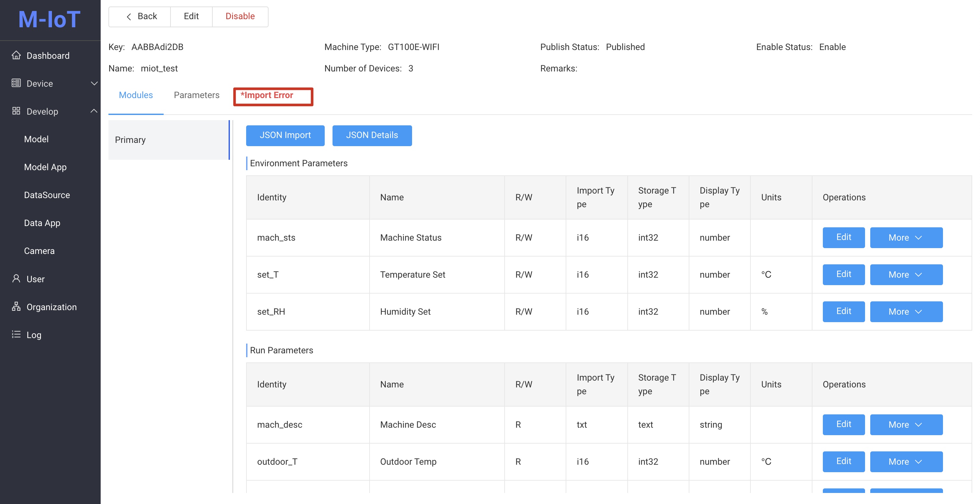Image resolution: width=980 pixels, height=504 pixels.
Task: Open the Model menu item
Action: [x=36, y=139]
